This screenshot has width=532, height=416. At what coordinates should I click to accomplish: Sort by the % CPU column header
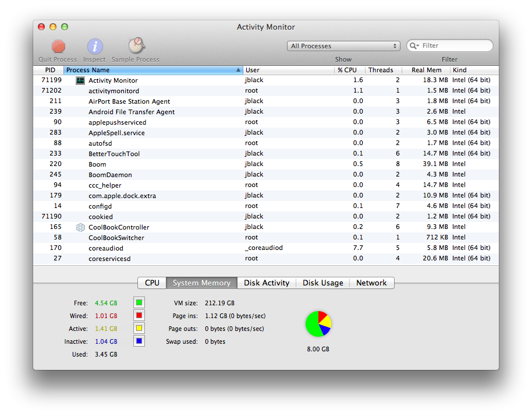pyautogui.click(x=349, y=70)
